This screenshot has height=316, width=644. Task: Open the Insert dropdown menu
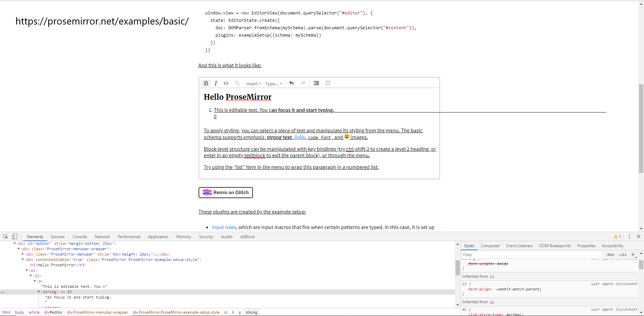click(254, 84)
